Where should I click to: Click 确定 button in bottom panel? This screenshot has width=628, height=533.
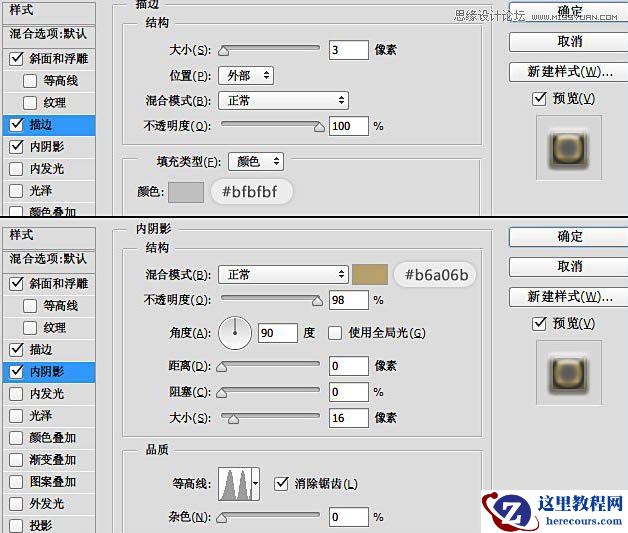tap(569, 236)
